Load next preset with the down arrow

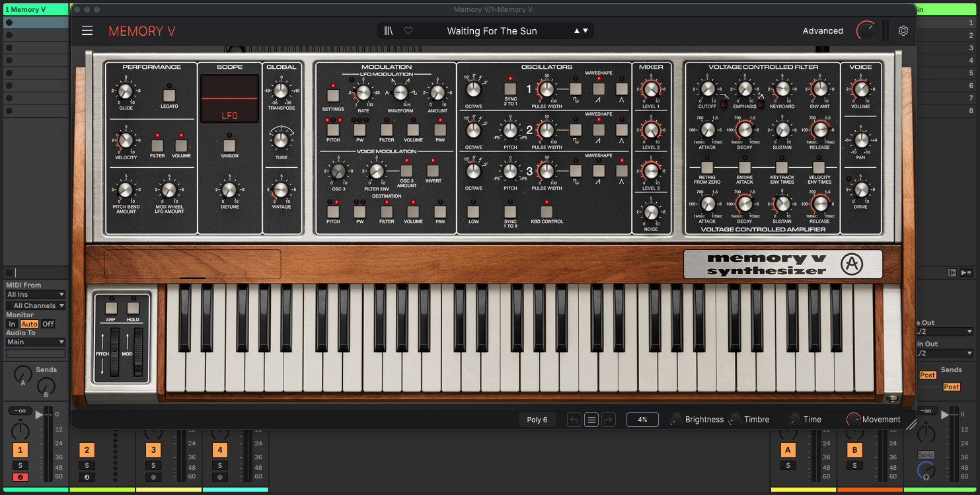tap(585, 31)
